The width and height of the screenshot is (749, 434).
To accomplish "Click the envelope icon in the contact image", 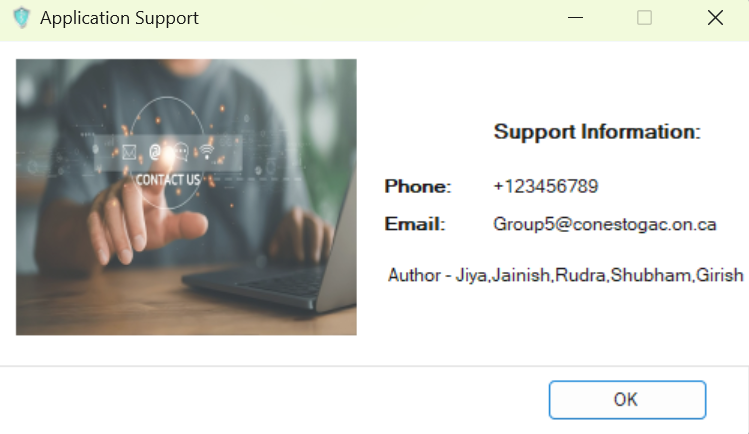I will coord(129,152).
